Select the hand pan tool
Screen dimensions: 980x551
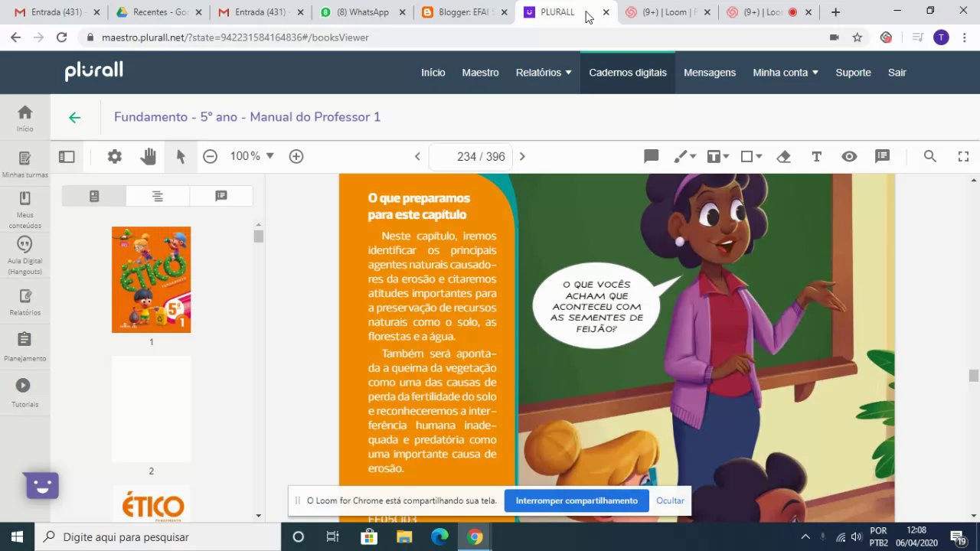click(148, 156)
